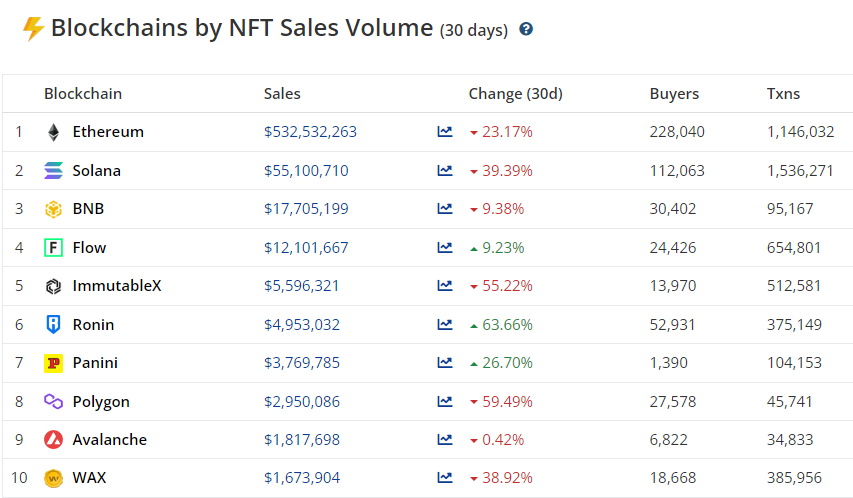Sort table by Sales column header
The height and width of the screenshot is (498, 853).
(x=282, y=94)
